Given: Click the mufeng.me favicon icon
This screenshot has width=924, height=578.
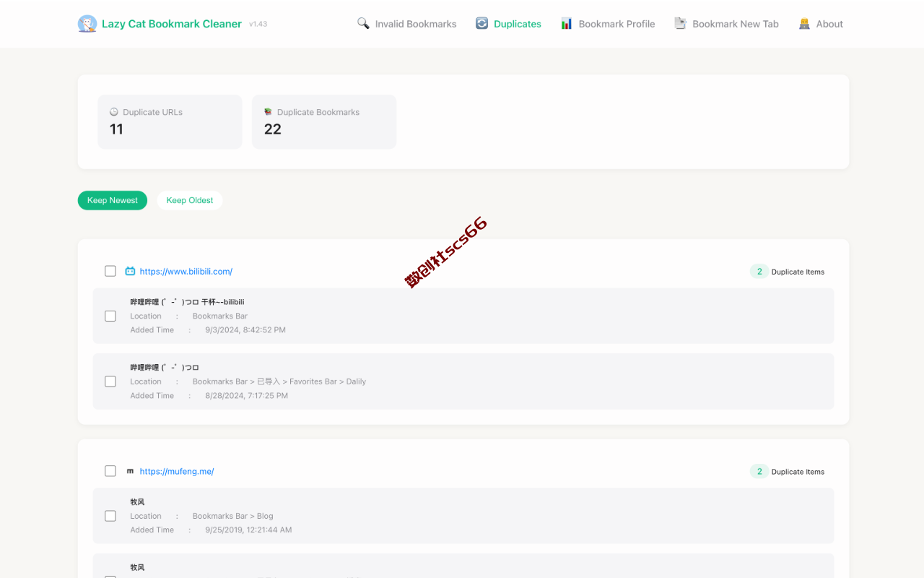Looking at the screenshot, I should tap(130, 471).
